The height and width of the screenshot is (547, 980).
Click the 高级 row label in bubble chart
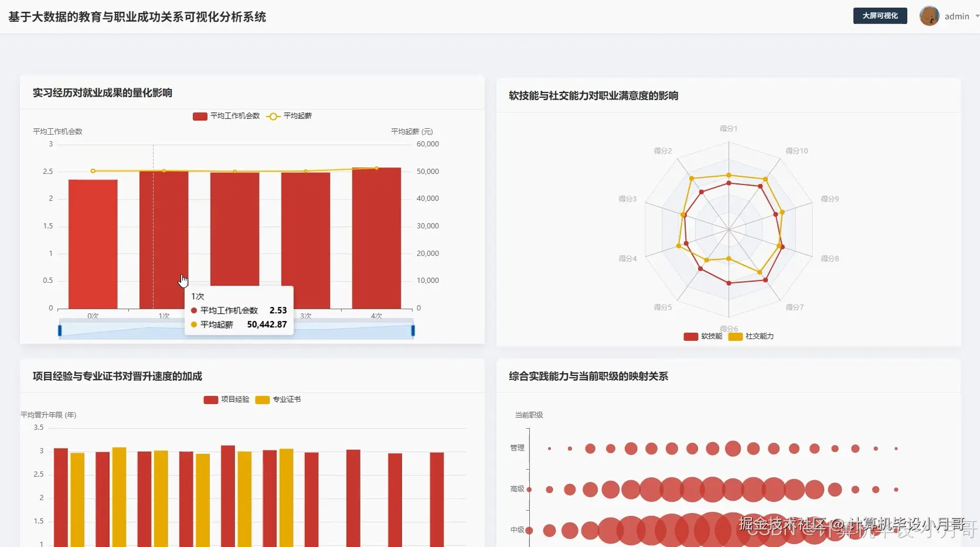pyautogui.click(x=517, y=489)
